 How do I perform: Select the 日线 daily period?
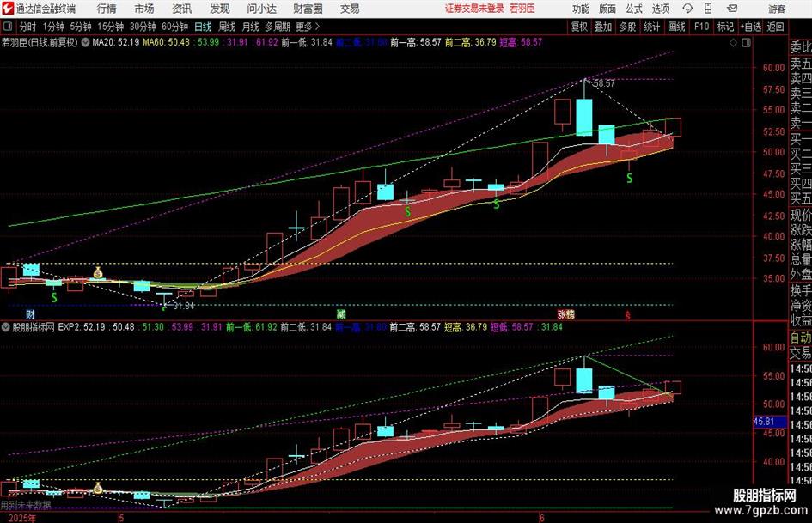click(x=203, y=27)
